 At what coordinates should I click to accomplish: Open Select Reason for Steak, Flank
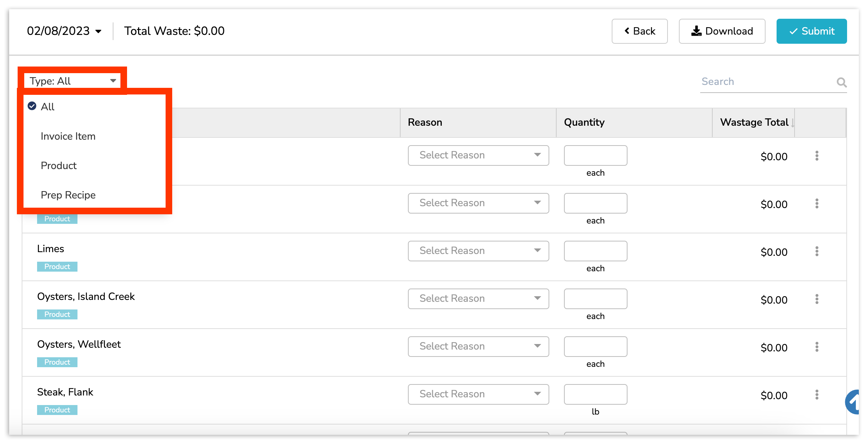[478, 394]
